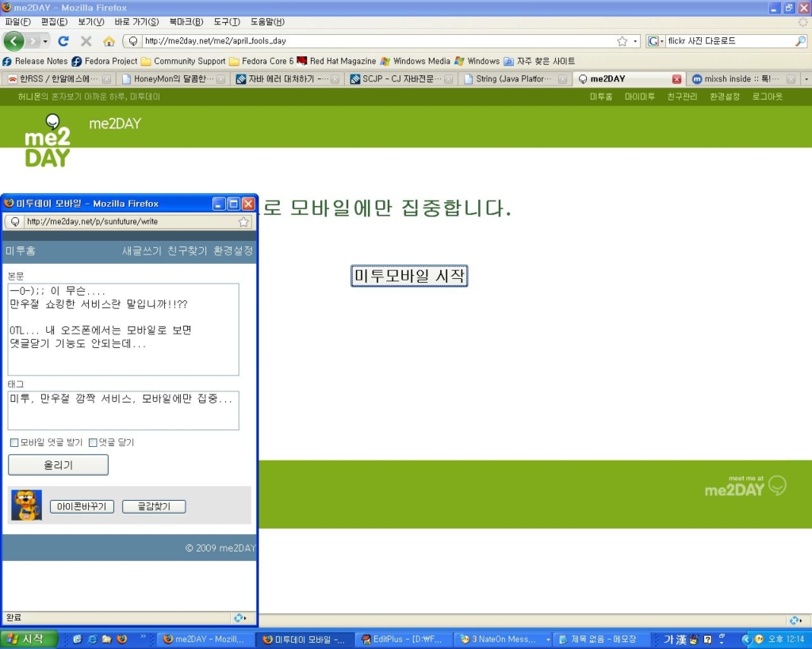Image resolution: width=812 pixels, height=649 pixels.
Task: Click the forward arrow navigation button
Action: point(33,41)
